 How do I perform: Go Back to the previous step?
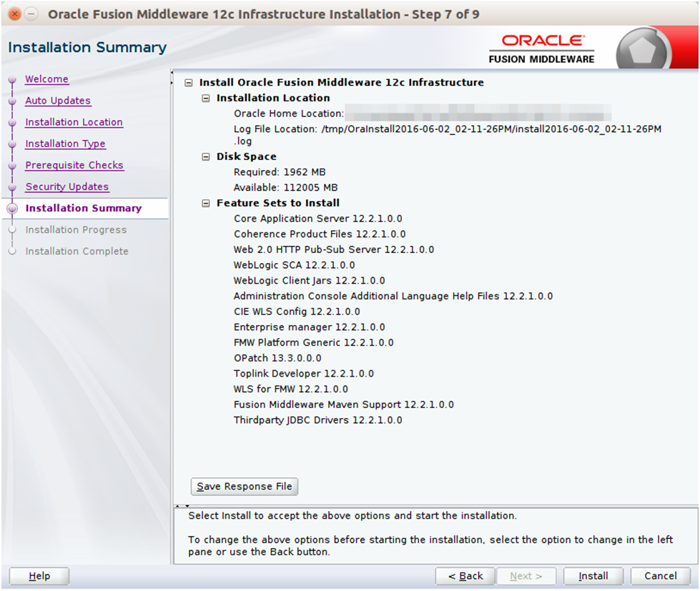click(x=465, y=576)
